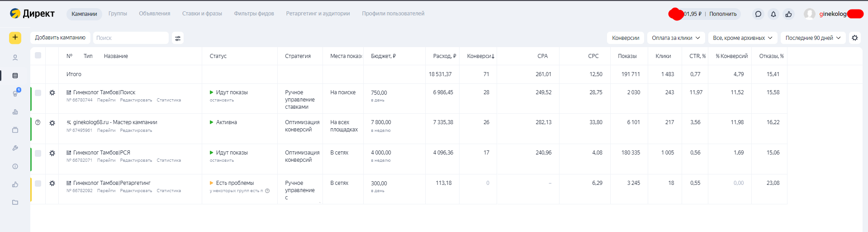Screen dimensions: 868x232
Task: Open the notifications bell
Action: 773,14
